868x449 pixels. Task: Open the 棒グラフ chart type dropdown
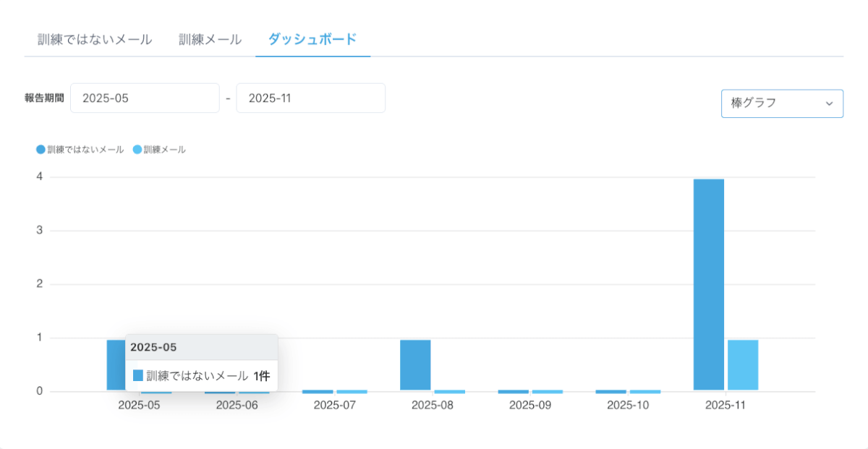[781, 103]
